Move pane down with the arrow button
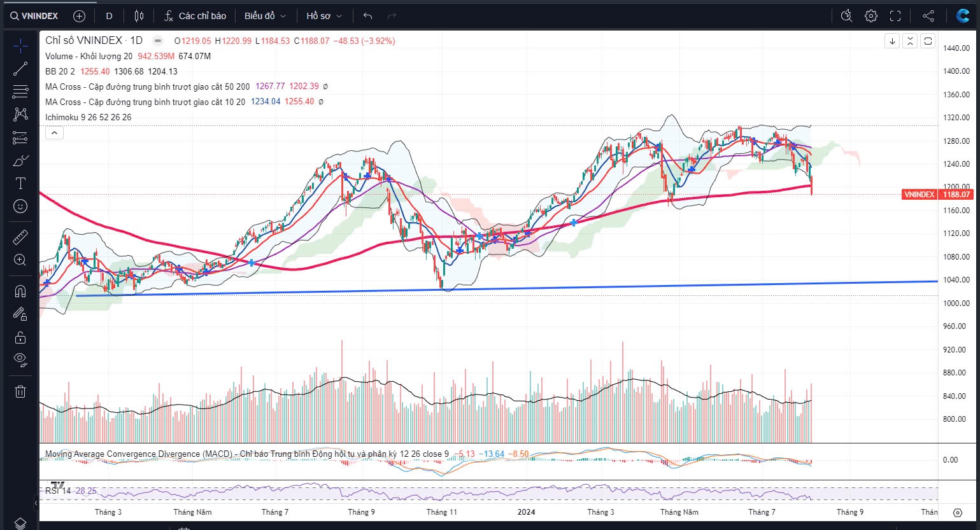Image resolution: width=980 pixels, height=530 pixels. click(x=892, y=41)
